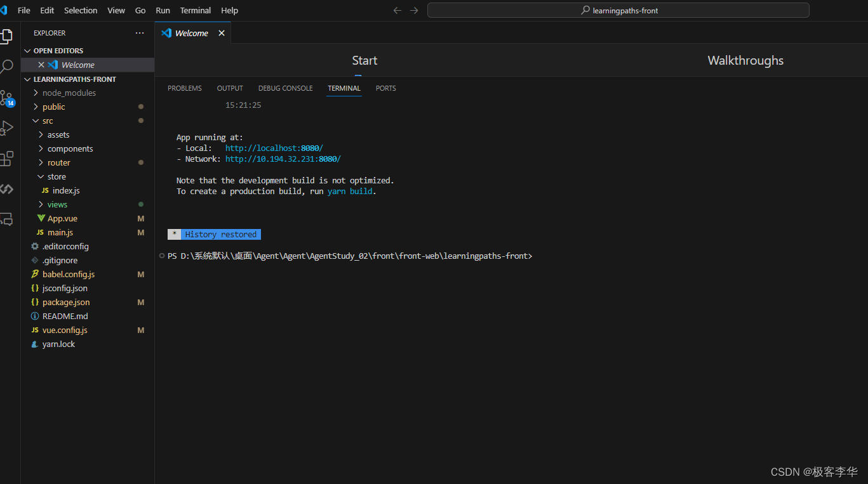Collapse the store folder
Image resolution: width=868 pixels, height=484 pixels.
(41, 176)
